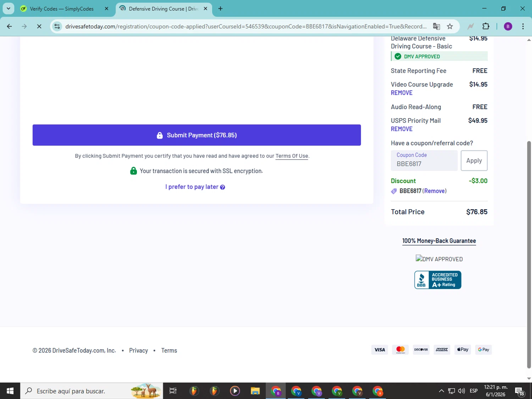This screenshot has width=532, height=399.
Task: Open Task View on the taskbar
Action: [173, 391]
